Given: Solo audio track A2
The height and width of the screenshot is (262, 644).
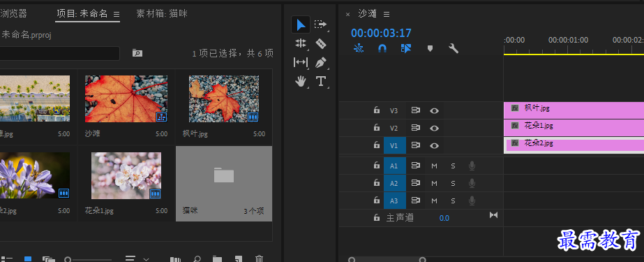Looking at the screenshot, I should click(453, 183).
